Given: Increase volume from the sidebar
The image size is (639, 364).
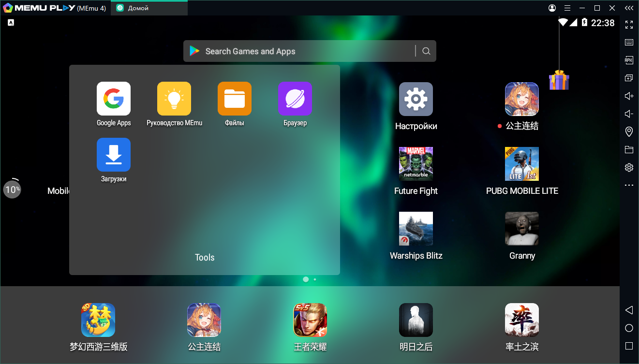Looking at the screenshot, I should (629, 96).
